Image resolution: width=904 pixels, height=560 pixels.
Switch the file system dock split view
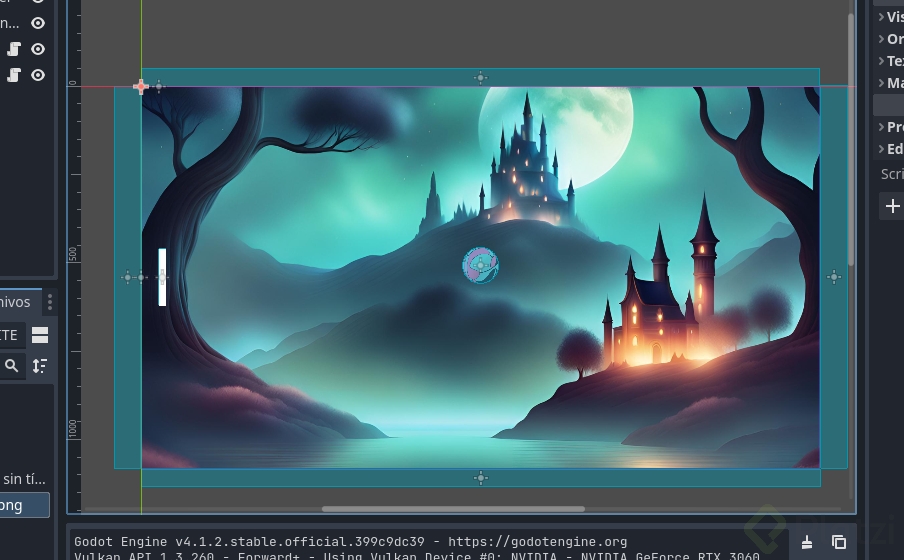point(40,335)
